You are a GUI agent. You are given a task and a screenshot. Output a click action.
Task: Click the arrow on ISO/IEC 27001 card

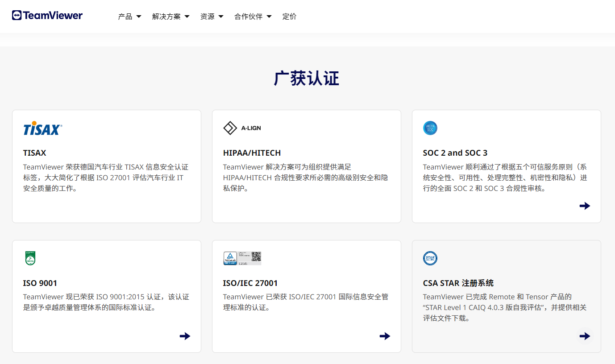pos(385,336)
